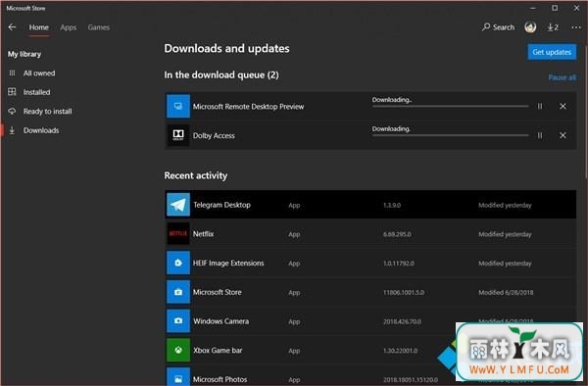The height and width of the screenshot is (386, 588).
Task: Click the Windows Camera app icon
Action: (178, 320)
